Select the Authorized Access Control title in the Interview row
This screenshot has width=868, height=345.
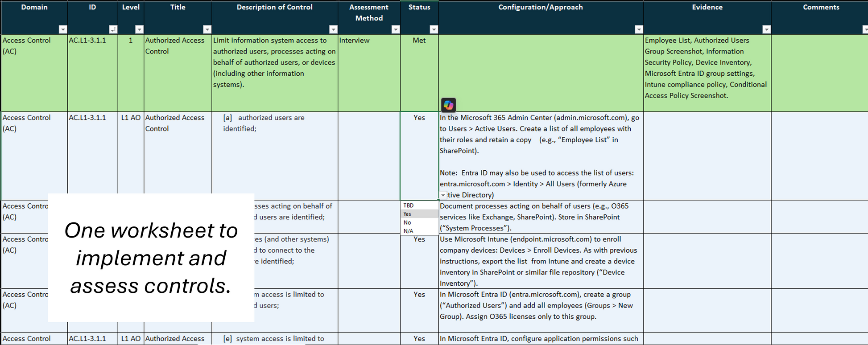click(x=178, y=73)
